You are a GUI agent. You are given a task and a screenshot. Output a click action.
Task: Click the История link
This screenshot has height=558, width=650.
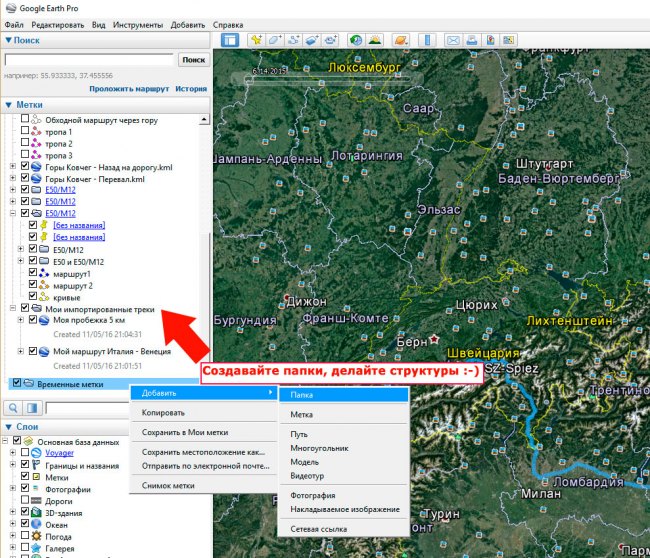tap(191, 89)
